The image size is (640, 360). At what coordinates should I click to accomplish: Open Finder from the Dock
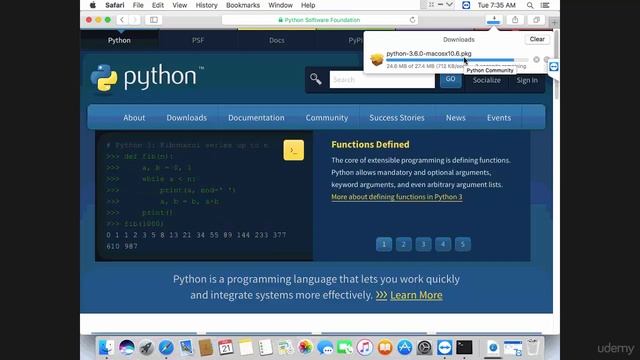click(x=107, y=347)
